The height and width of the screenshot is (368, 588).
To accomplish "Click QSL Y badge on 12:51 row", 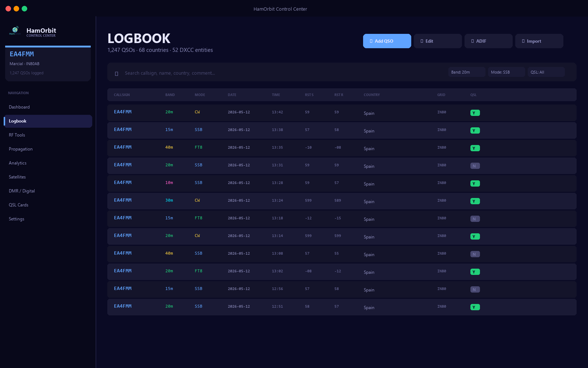I will coord(475,307).
